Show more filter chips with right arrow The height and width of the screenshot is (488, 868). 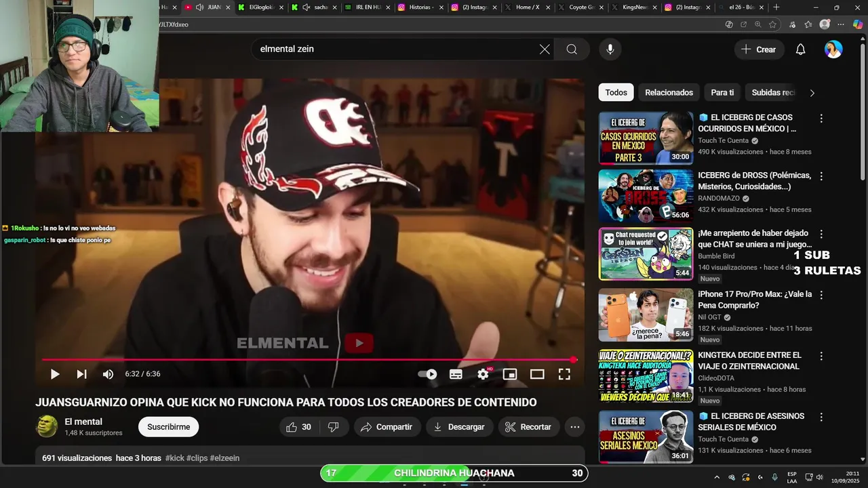(x=812, y=93)
